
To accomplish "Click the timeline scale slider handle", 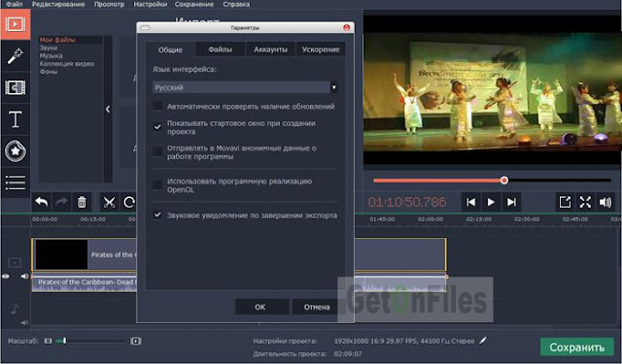I will point(65,341).
